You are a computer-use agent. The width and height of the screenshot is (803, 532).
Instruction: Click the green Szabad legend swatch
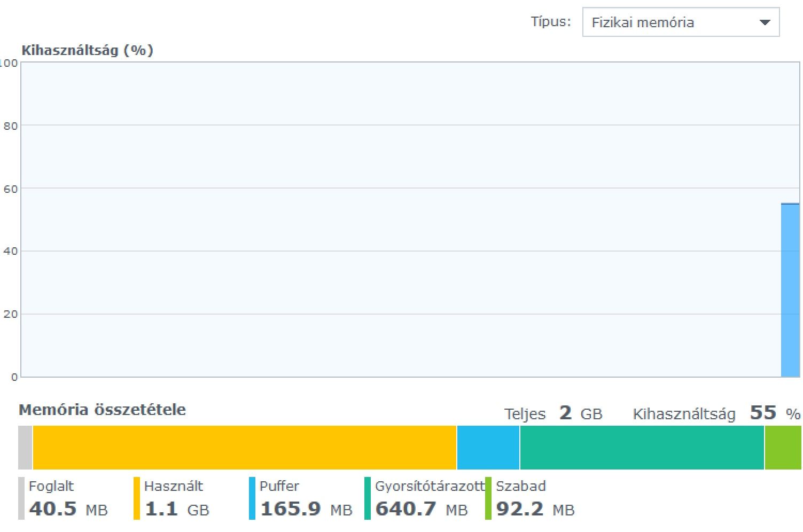point(488,498)
